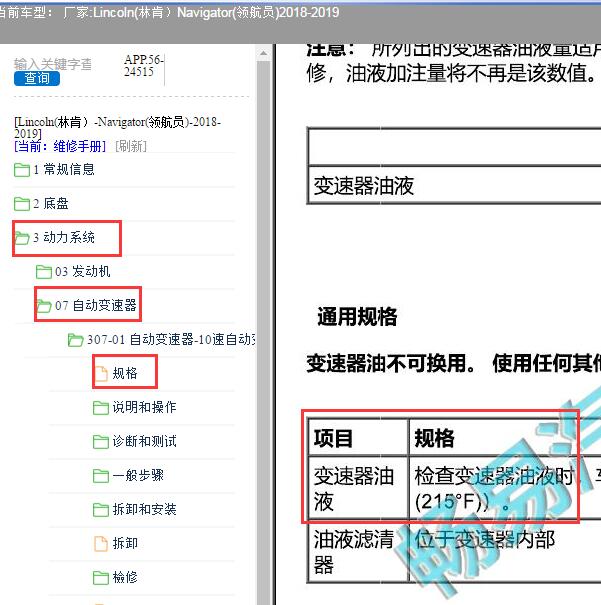
Task: Select the 307-01 自动变速器-10速 tree entry
Action: (x=171, y=340)
